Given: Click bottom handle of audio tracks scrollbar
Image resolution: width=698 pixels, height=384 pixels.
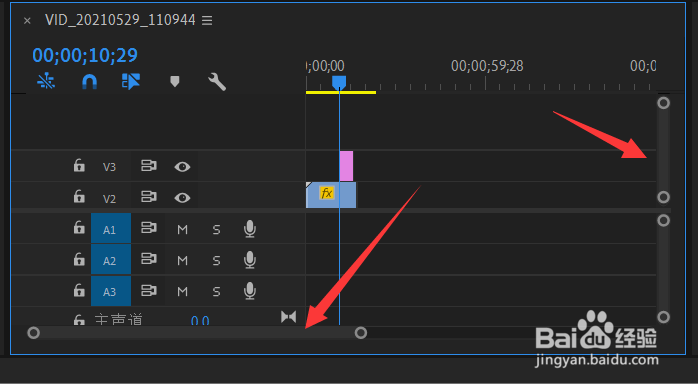Looking at the screenshot, I should coord(663,317).
